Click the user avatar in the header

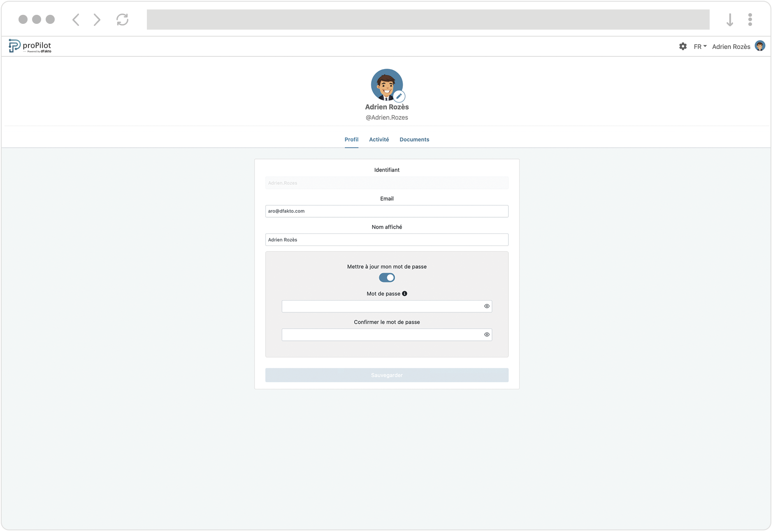761,46
